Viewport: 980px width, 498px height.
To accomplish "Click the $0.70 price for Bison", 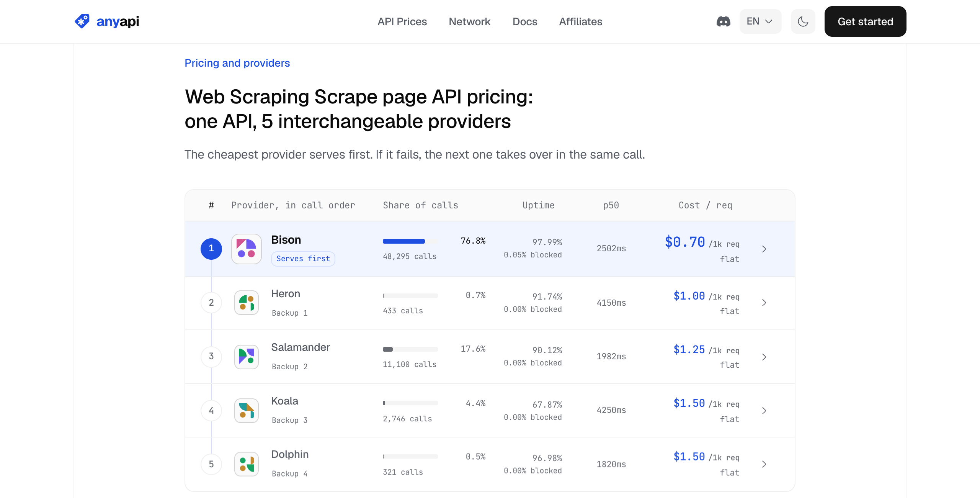I will [685, 242].
